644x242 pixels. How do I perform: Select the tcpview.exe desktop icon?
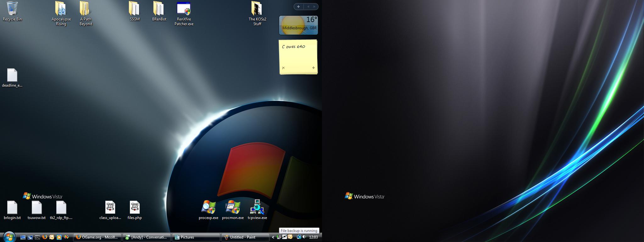click(257, 207)
